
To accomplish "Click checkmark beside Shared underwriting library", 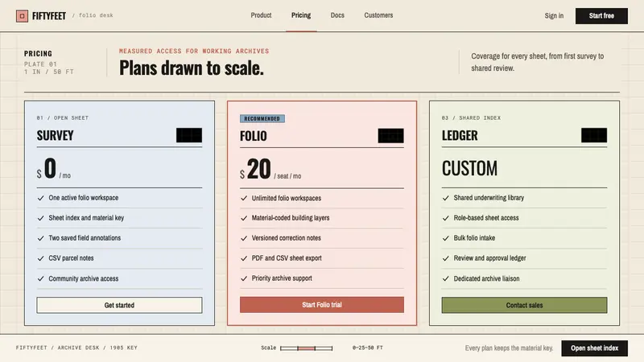I will pyautogui.click(x=446, y=198).
